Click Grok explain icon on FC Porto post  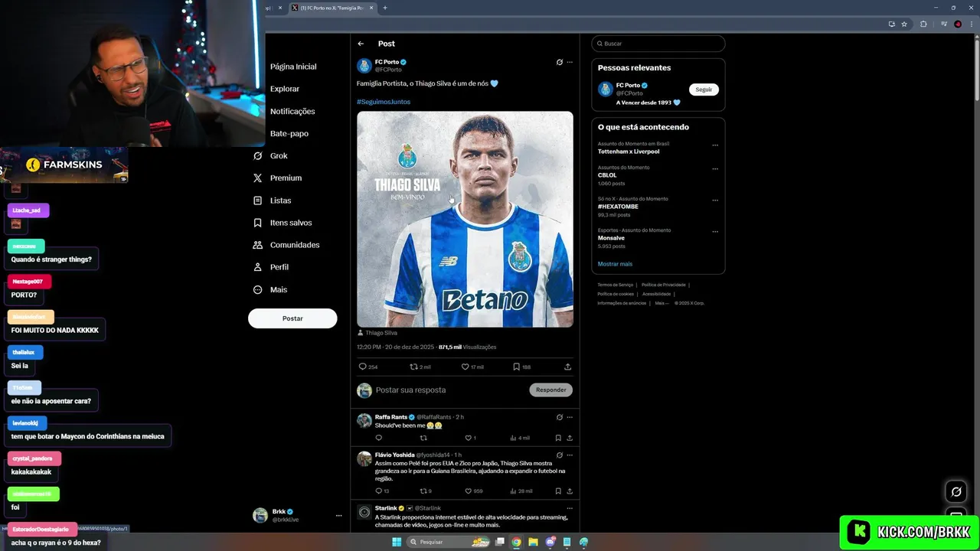click(559, 62)
